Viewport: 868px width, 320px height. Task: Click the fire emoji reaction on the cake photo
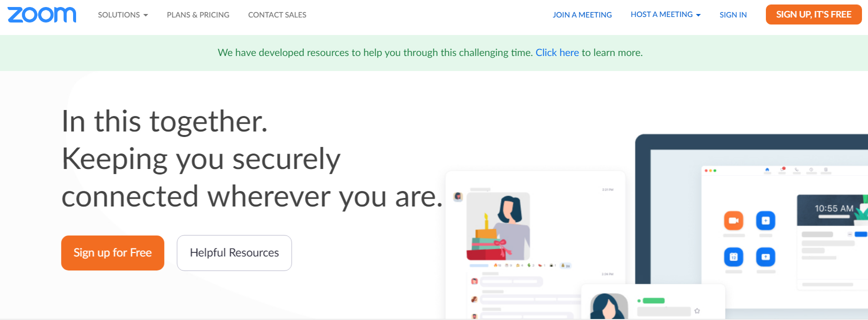[x=496, y=265]
